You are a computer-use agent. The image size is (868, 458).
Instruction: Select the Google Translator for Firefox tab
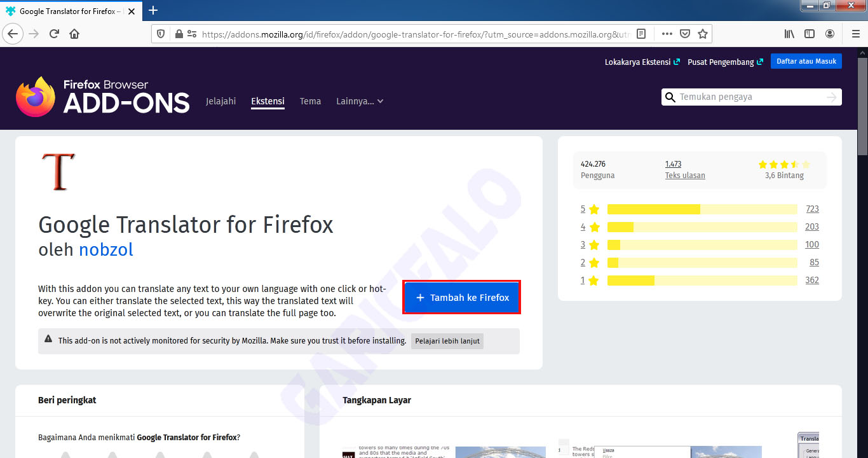point(71,11)
